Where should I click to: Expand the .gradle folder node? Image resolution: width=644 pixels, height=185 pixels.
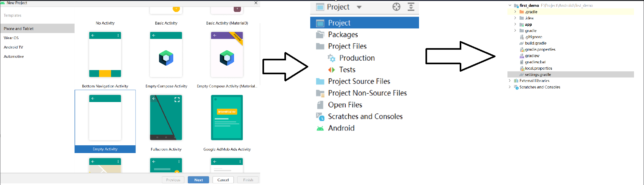point(515,12)
